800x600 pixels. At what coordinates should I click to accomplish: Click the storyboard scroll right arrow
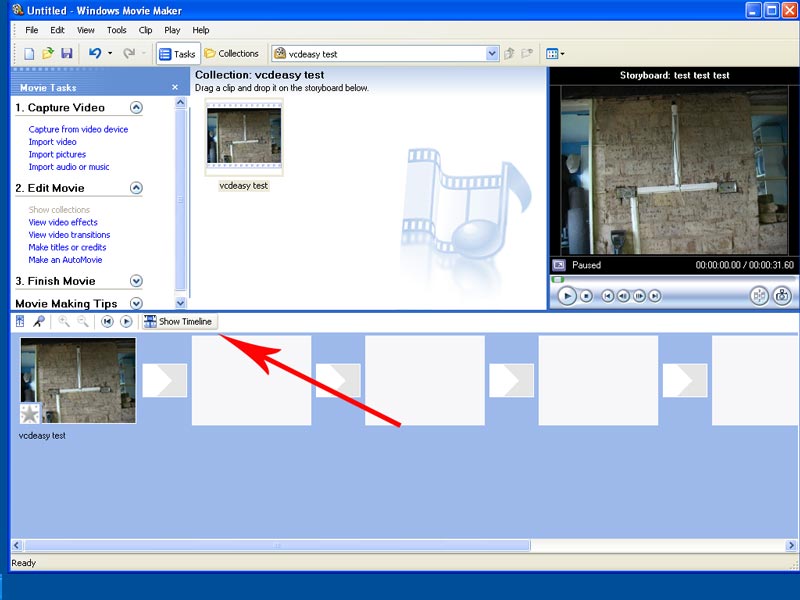click(x=791, y=545)
